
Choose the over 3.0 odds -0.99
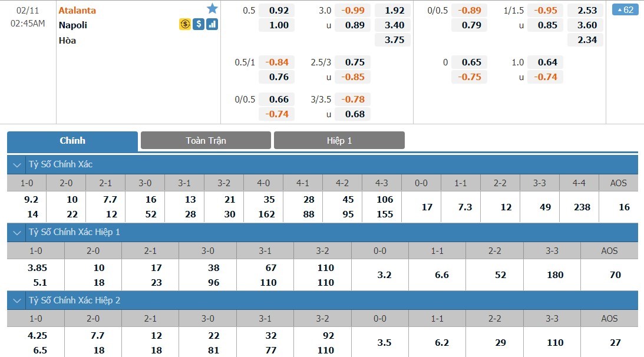pyautogui.click(x=353, y=10)
